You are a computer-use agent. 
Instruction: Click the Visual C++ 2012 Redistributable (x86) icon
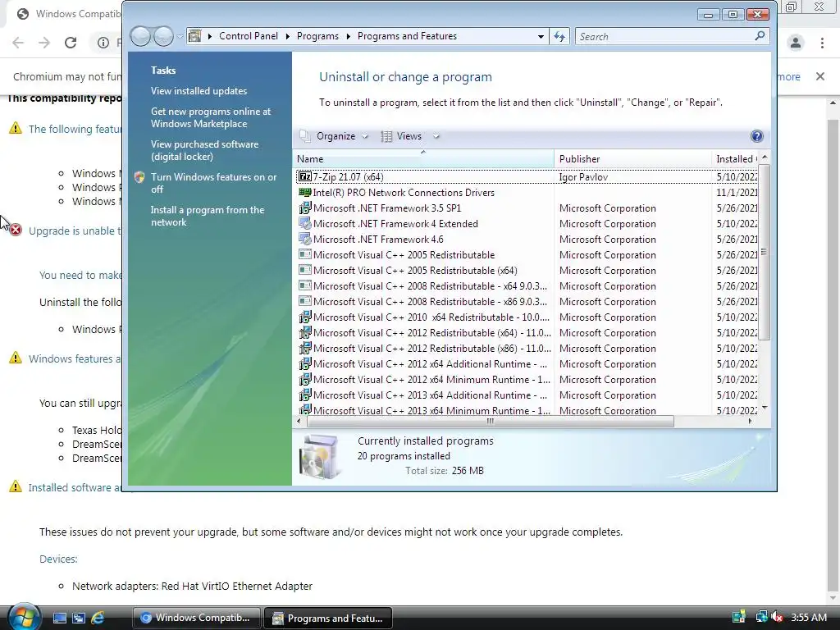(305, 348)
